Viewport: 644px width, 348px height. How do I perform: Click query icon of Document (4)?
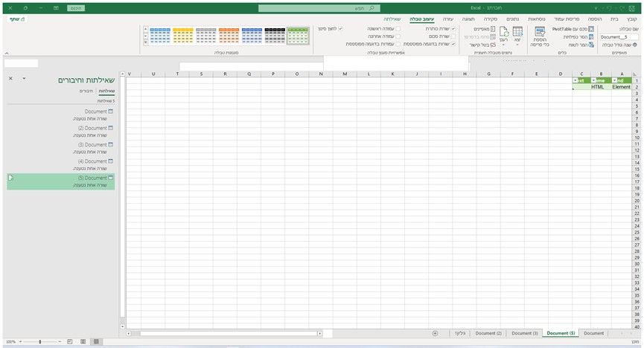[x=110, y=161]
